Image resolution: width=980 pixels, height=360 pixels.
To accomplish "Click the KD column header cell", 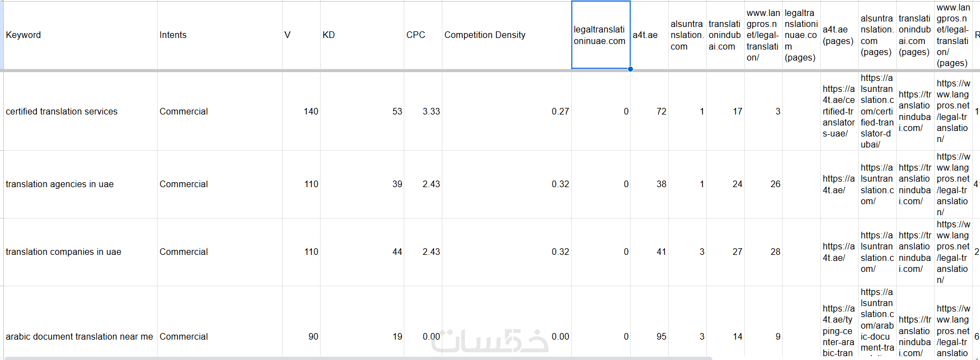I will (x=362, y=35).
